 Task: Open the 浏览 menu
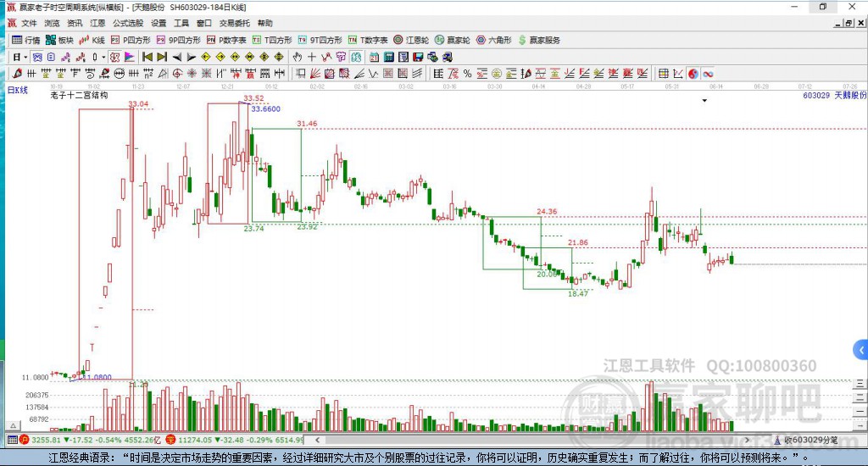click(52, 23)
